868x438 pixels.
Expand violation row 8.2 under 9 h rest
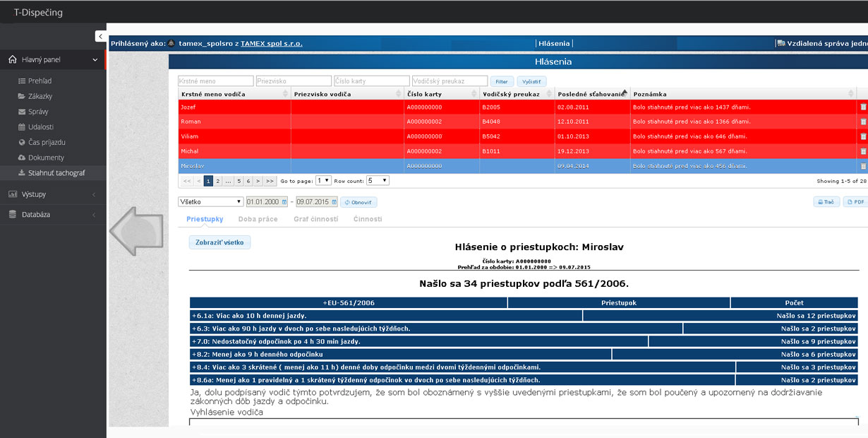point(524,354)
